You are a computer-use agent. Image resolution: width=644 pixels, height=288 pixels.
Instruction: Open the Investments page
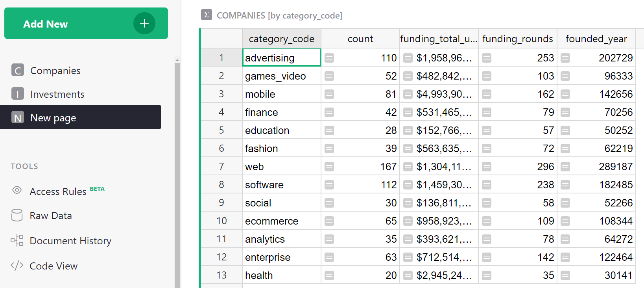[x=57, y=94]
